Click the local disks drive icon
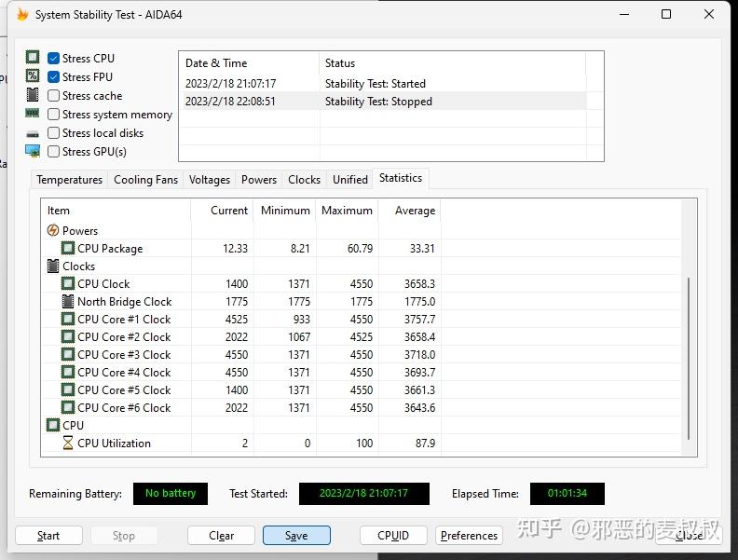The height and width of the screenshot is (560, 738). pyautogui.click(x=33, y=134)
